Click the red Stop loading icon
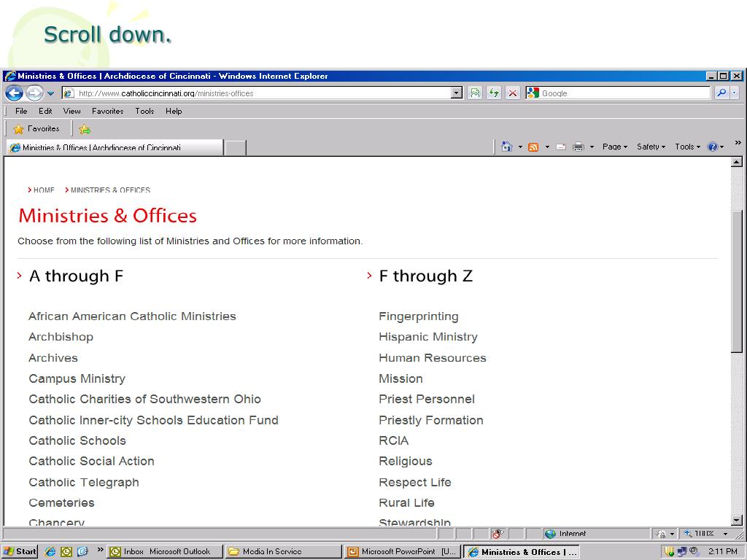The width and height of the screenshot is (747, 560). [x=513, y=93]
